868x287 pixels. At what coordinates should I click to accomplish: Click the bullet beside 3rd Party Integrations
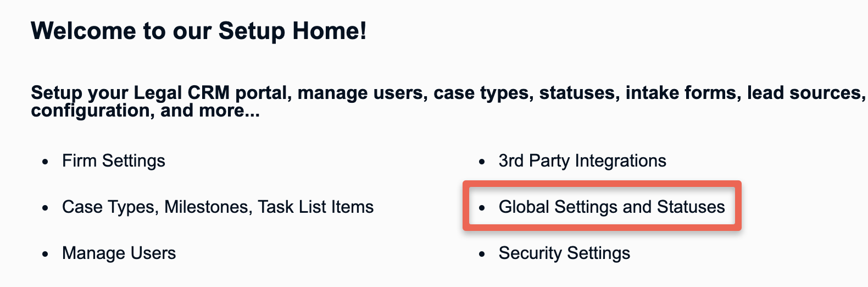tap(482, 162)
